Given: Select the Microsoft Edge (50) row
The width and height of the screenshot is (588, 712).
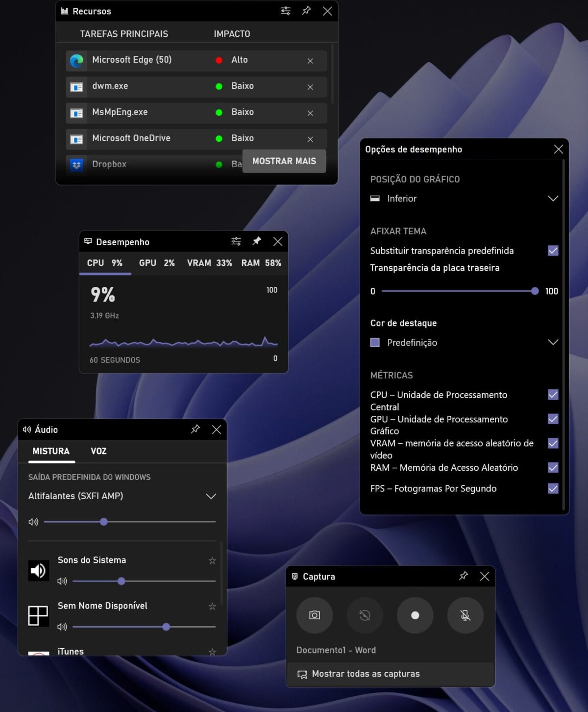Looking at the screenshot, I should click(196, 60).
